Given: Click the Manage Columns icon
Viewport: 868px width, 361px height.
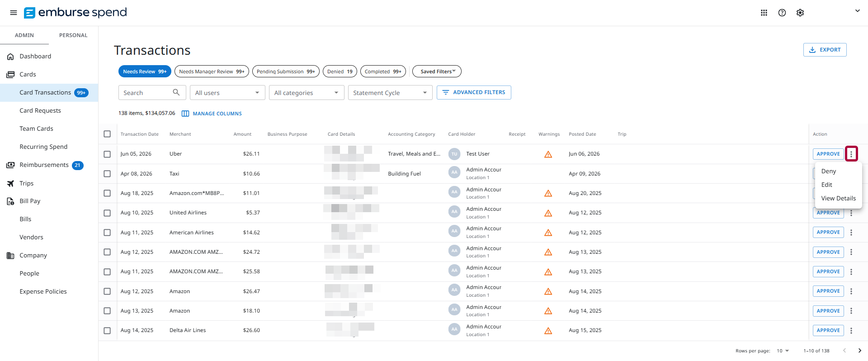Looking at the screenshot, I should point(185,114).
